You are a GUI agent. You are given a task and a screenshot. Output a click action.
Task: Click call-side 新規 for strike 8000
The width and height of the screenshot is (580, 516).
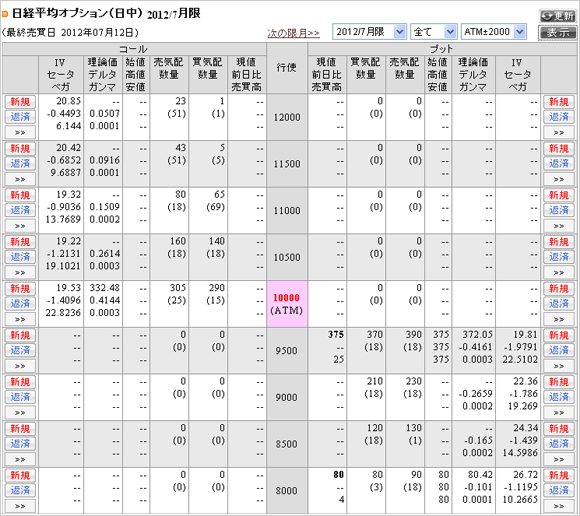pyautogui.click(x=20, y=475)
